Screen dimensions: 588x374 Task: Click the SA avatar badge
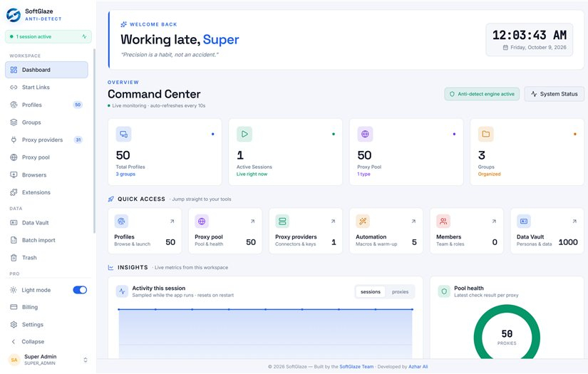(14, 360)
